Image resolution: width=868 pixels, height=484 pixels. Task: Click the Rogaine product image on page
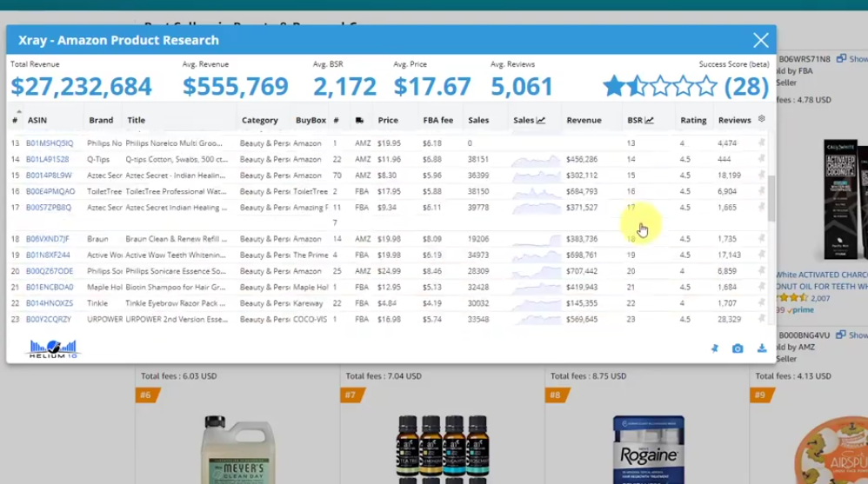coord(648,449)
